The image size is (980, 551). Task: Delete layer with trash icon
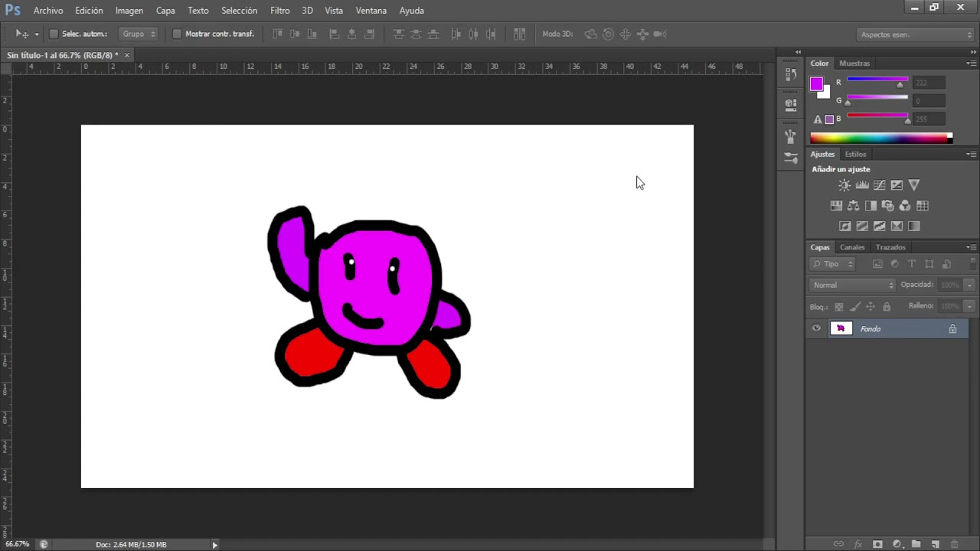point(954,544)
